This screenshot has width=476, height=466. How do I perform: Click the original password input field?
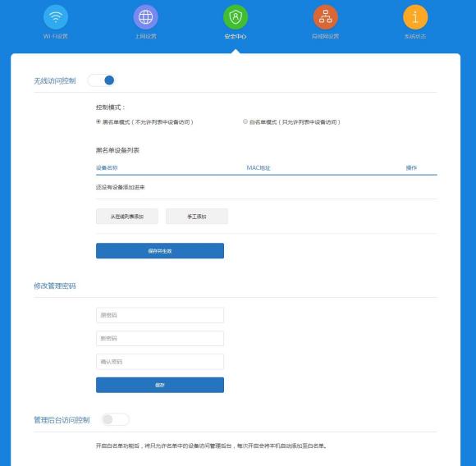coord(160,315)
